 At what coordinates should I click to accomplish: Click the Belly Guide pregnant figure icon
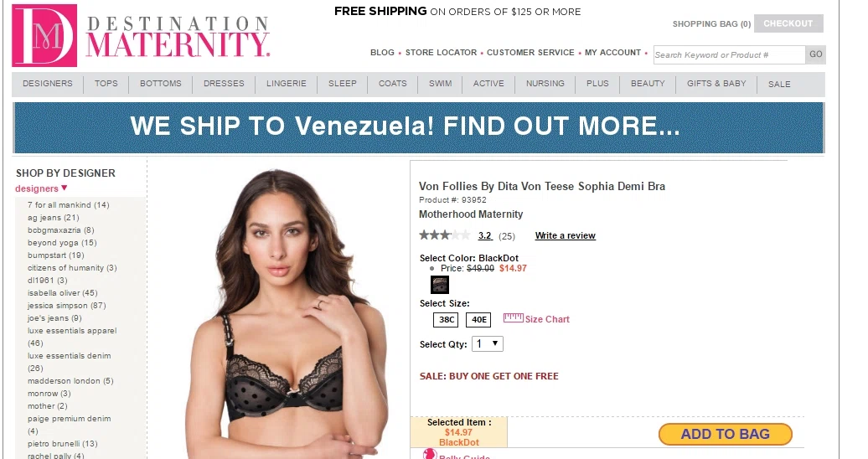click(430, 455)
